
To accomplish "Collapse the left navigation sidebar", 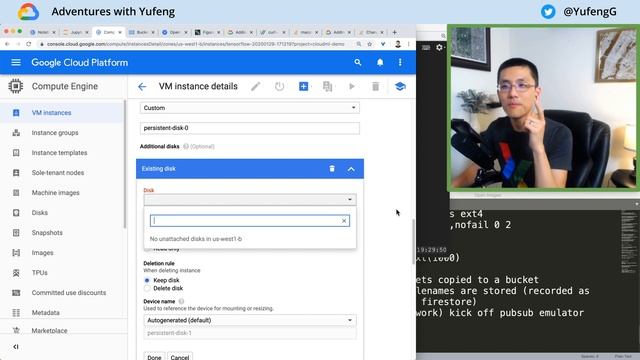I will (x=16, y=347).
